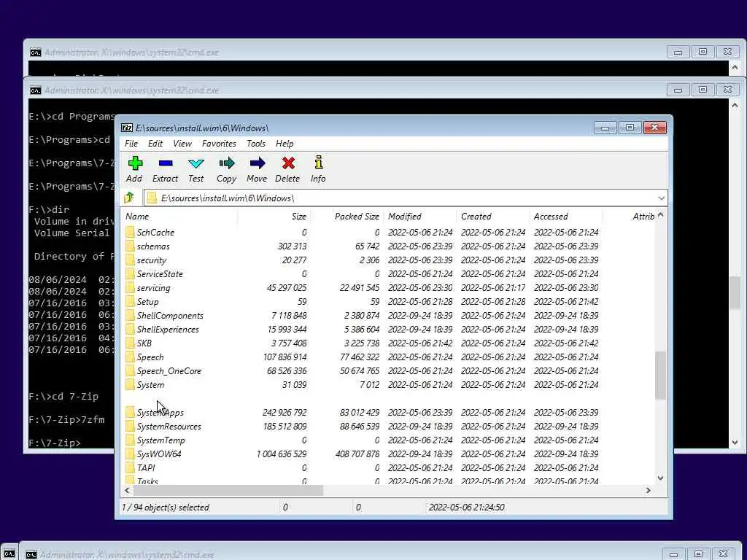Select the Speech_OneCore folder icon

point(130,370)
